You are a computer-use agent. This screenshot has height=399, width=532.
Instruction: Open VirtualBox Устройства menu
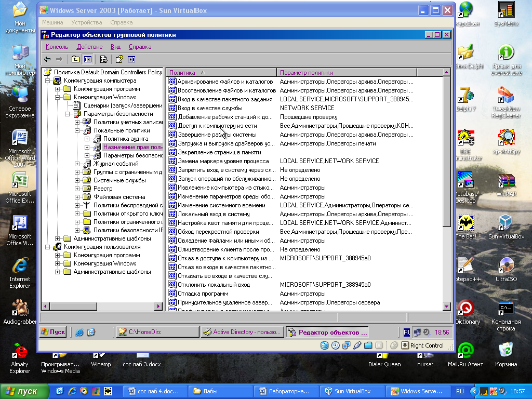coord(87,22)
